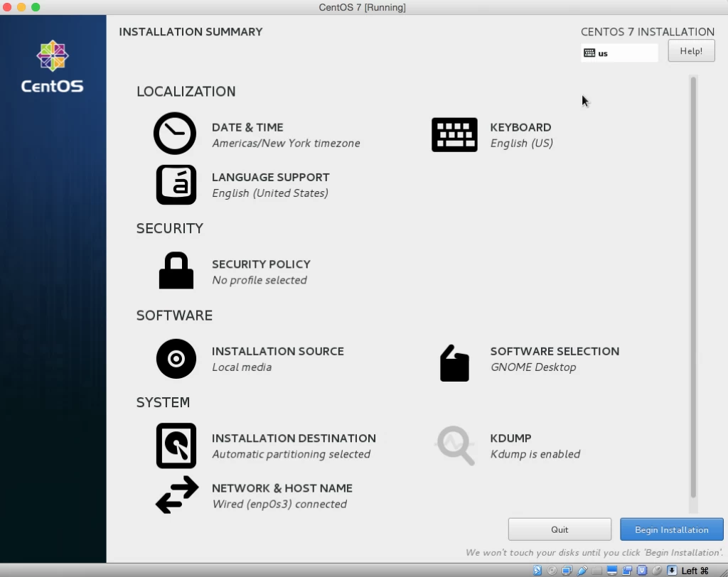Screen dimensions: 728x577
Task: Open the Security Policy padlock icon
Action: pos(176,271)
